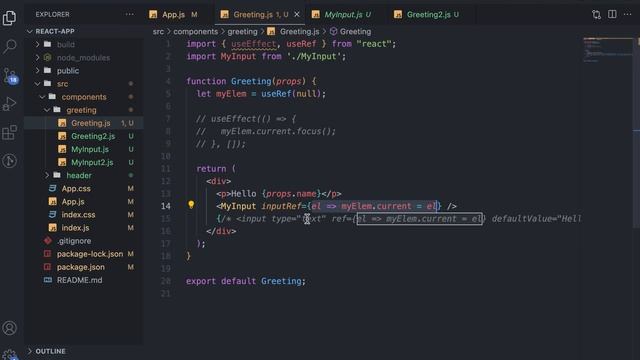The width and height of the screenshot is (640, 360).
Task: Click the Greeting symbol breadcrumb
Action: click(x=351, y=31)
